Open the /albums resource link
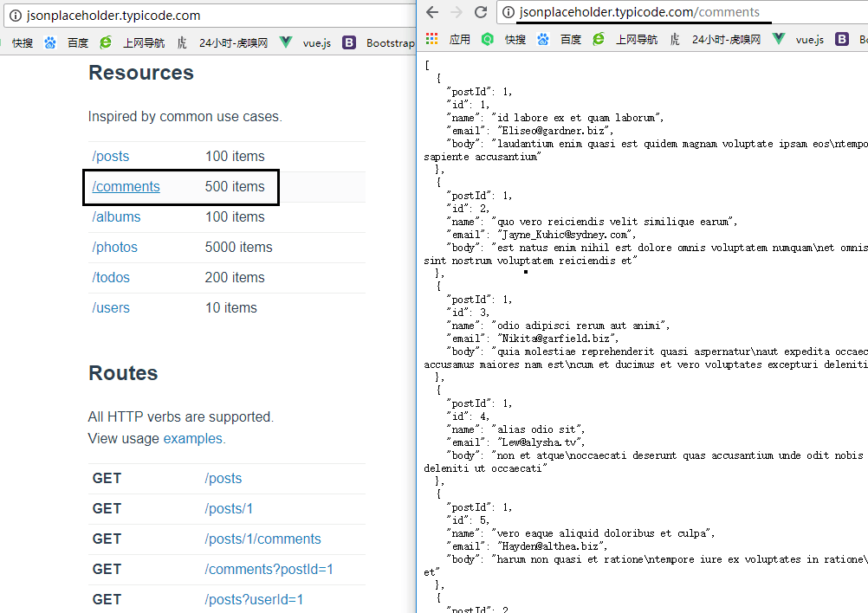Viewport: 868px width, 613px height. (116, 216)
